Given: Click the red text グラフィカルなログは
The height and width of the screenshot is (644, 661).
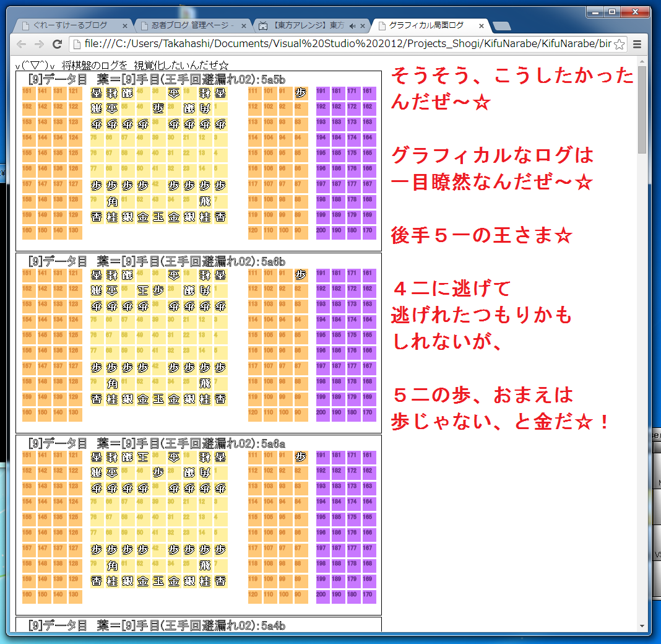Looking at the screenshot, I should click(493, 155).
